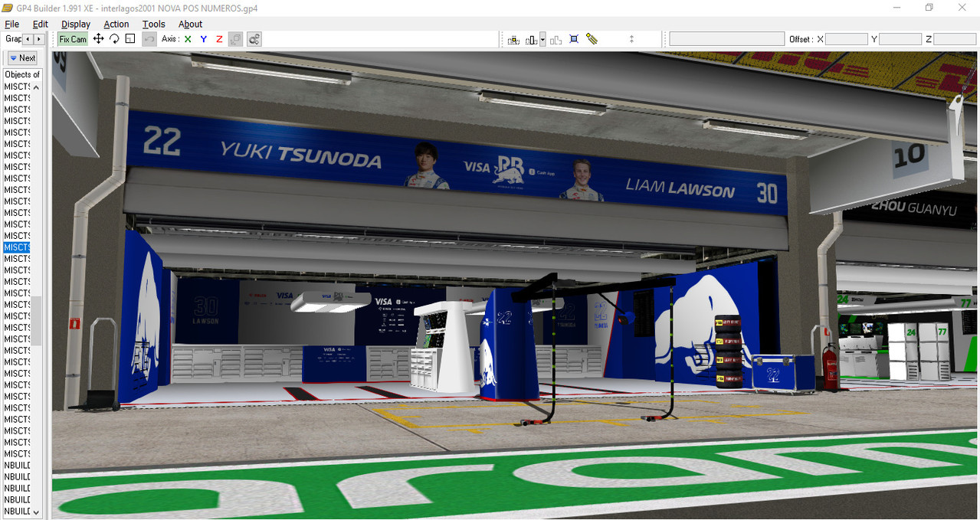Click the greyed-out Undo arrow icon

149,39
